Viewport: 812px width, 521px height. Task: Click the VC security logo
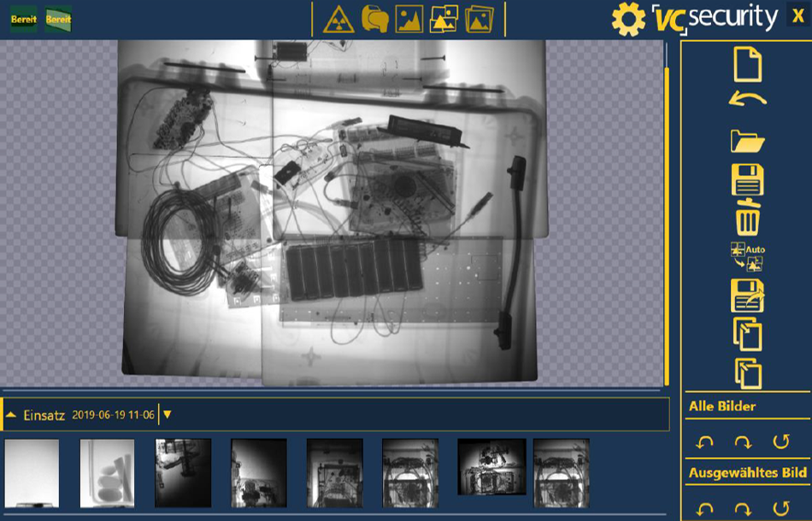point(715,19)
